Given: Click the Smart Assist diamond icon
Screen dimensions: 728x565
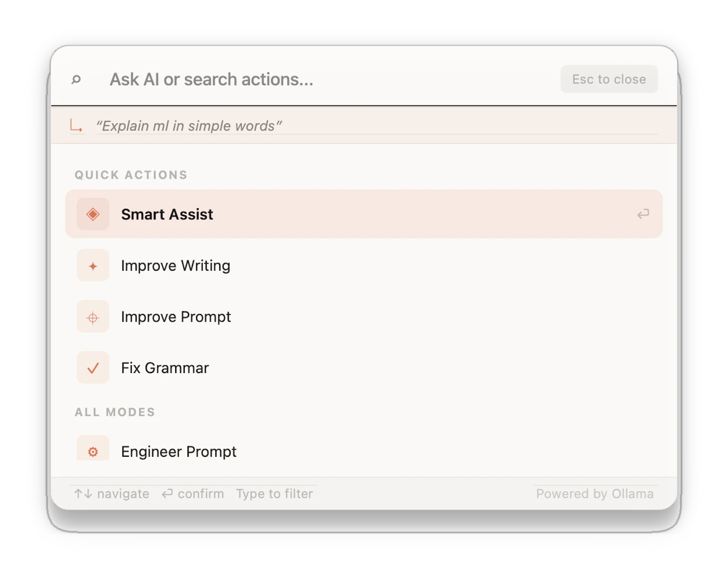Looking at the screenshot, I should tap(93, 214).
